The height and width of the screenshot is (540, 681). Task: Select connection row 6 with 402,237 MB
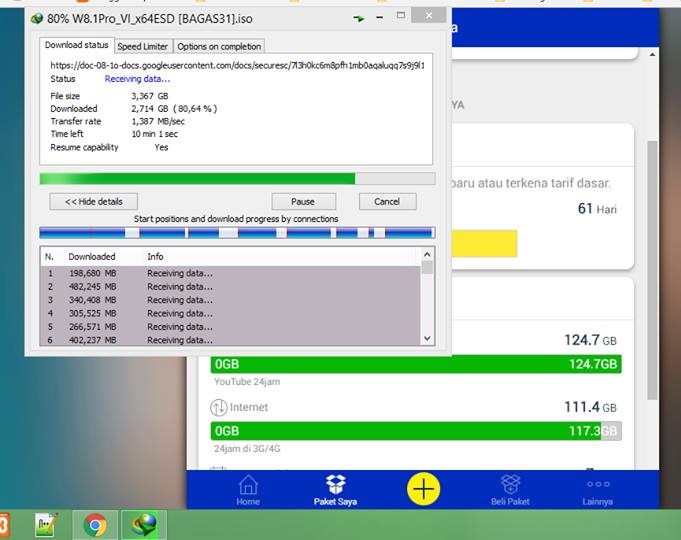pos(231,340)
